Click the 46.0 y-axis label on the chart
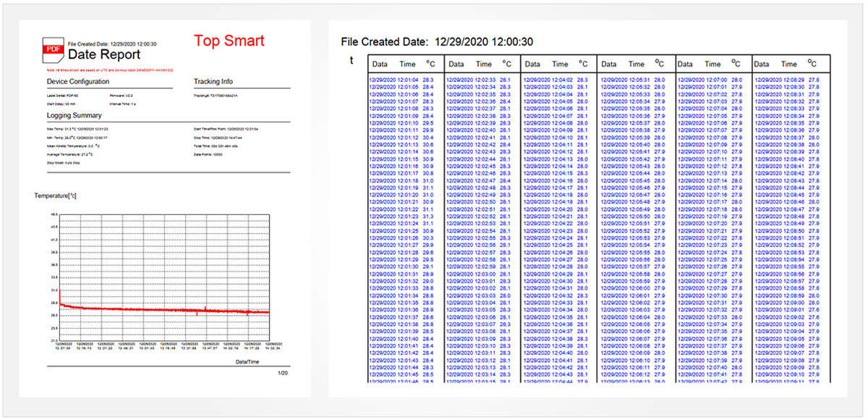Screen dimensions: 868x420 click(54, 215)
